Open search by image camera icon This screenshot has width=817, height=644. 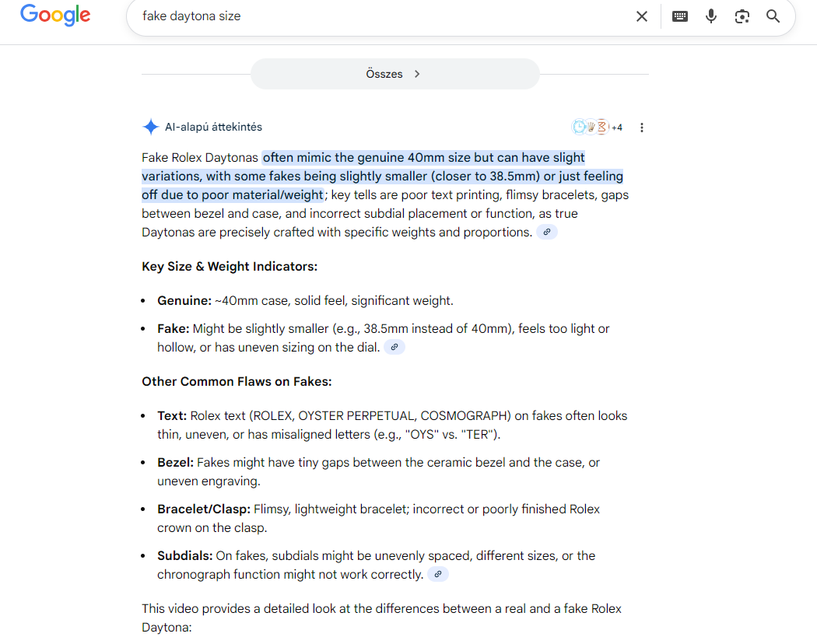click(742, 16)
